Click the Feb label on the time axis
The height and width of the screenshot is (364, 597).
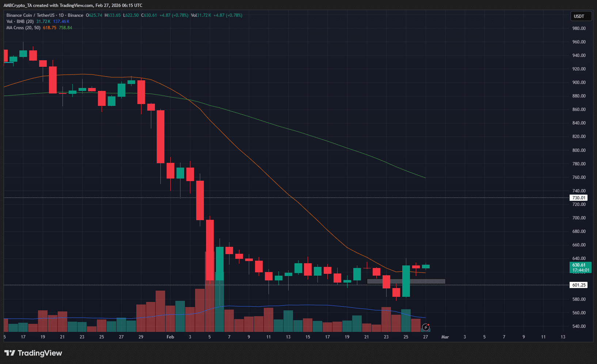coord(170,337)
